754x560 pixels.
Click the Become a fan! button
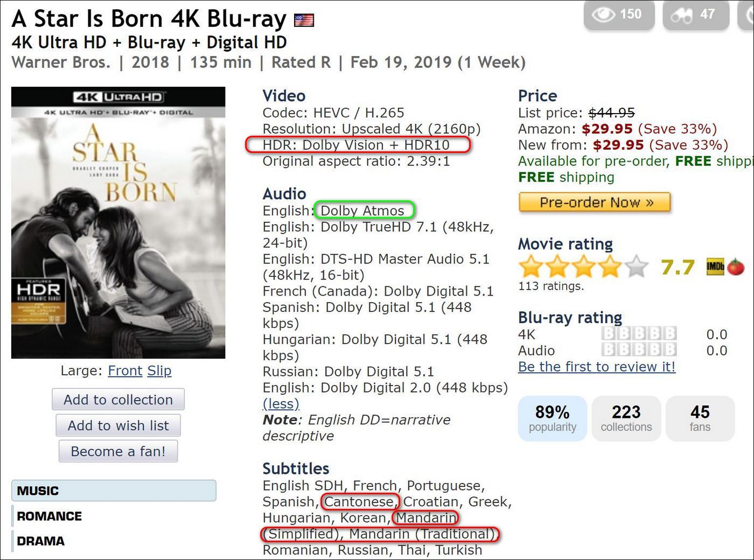(x=118, y=451)
